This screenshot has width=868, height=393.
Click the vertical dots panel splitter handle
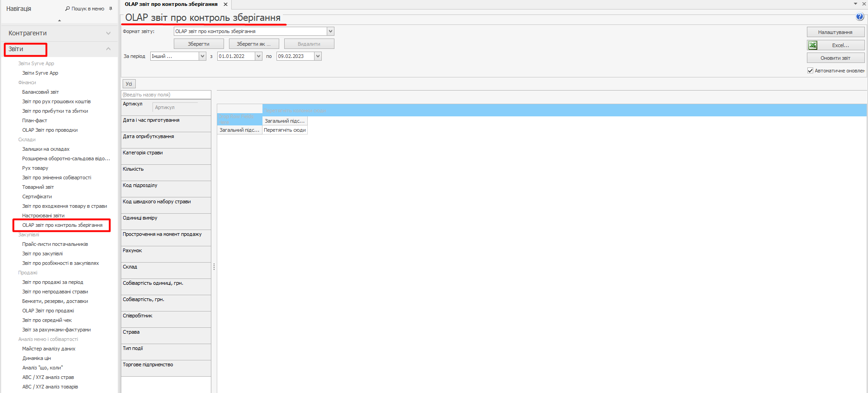(214, 267)
